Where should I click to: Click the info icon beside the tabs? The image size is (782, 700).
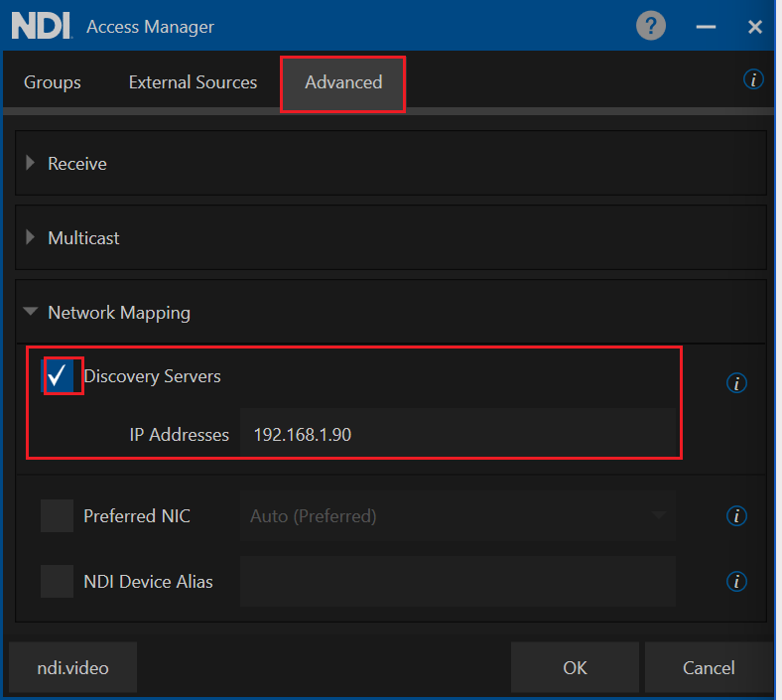tap(753, 79)
